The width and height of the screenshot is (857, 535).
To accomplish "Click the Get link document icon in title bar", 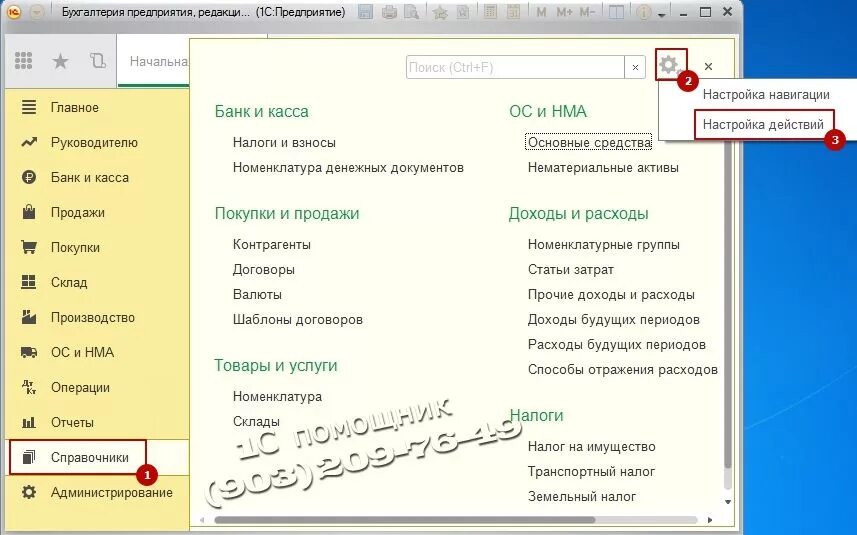I will coord(462,11).
